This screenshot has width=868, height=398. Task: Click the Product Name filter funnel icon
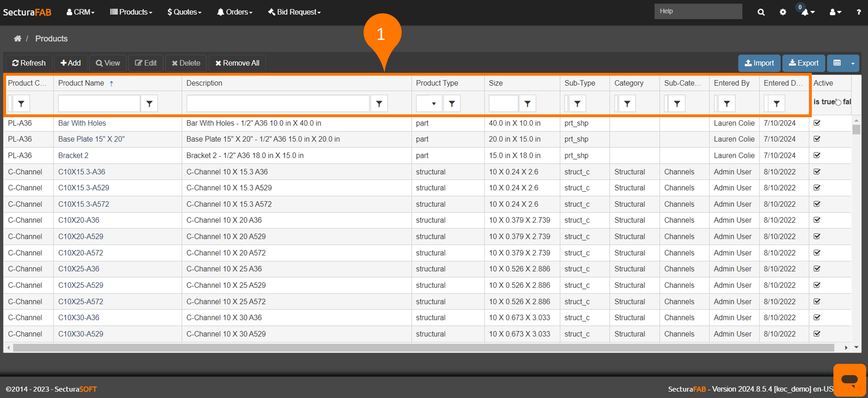(x=149, y=104)
